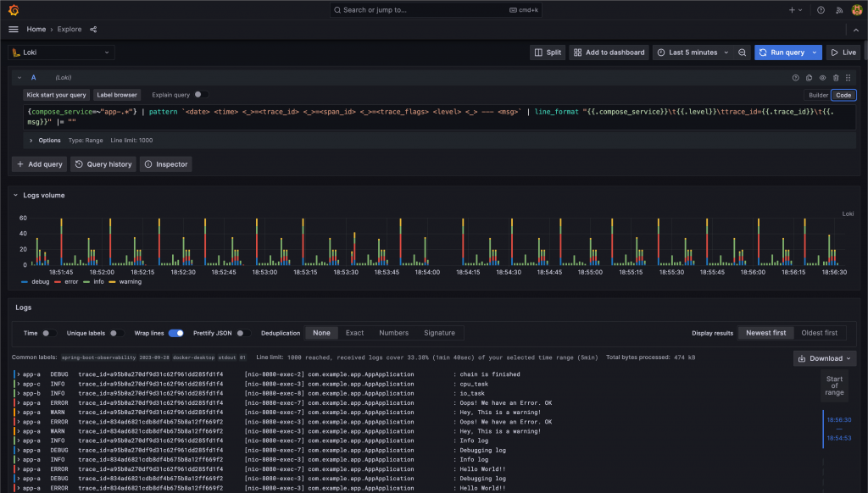This screenshot has height=493, width=868.
Task: Select Exact deduplication option
Action: coord(355,333)
